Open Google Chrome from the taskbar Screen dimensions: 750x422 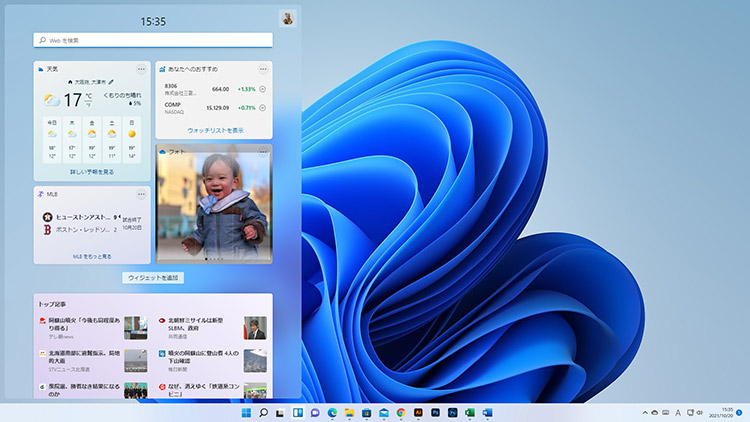pyautogui.click(x=401, y=412)
